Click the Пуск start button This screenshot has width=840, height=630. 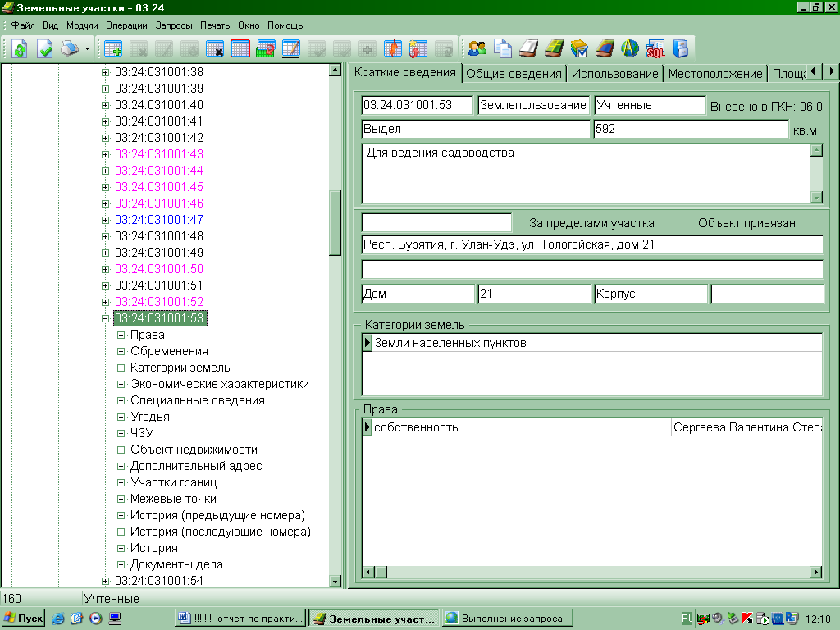(x=24, y=619)
